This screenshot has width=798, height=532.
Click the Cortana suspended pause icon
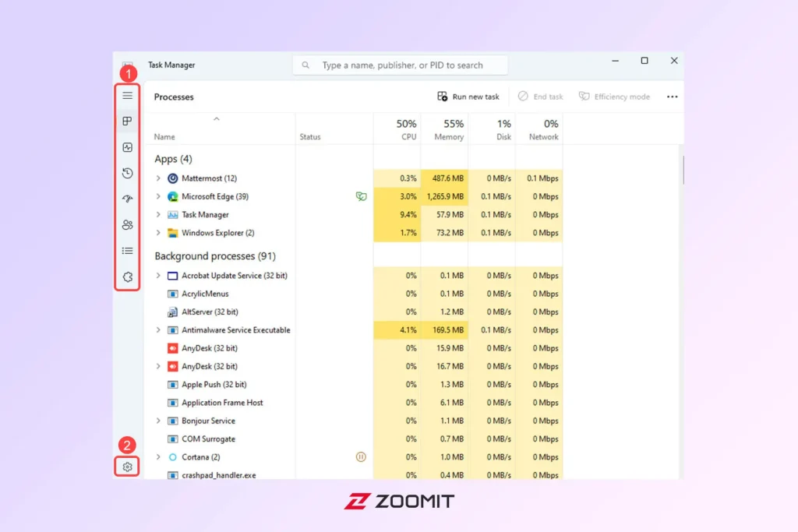(361, 456)
